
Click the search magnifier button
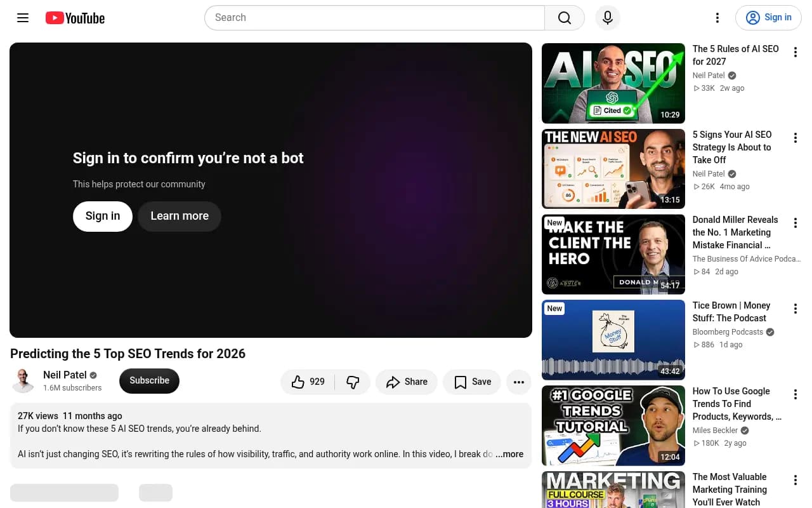coord(565,18)
